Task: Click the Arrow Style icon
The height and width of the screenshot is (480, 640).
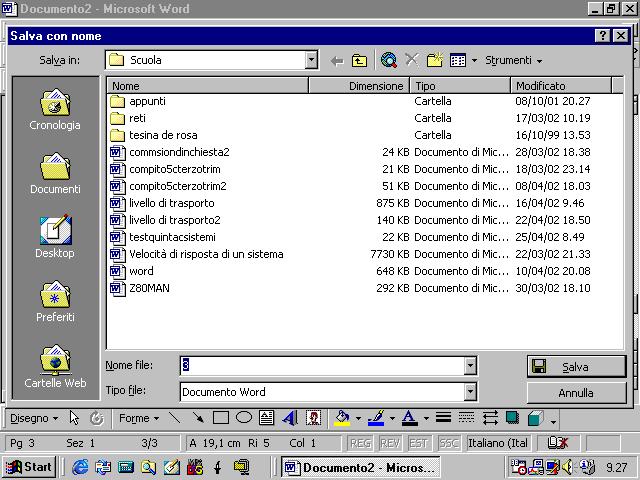Action: pos(490,418)
